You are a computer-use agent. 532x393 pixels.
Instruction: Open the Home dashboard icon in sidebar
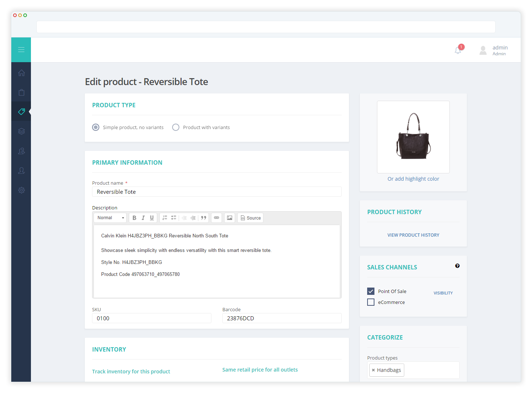pos(21,73)
